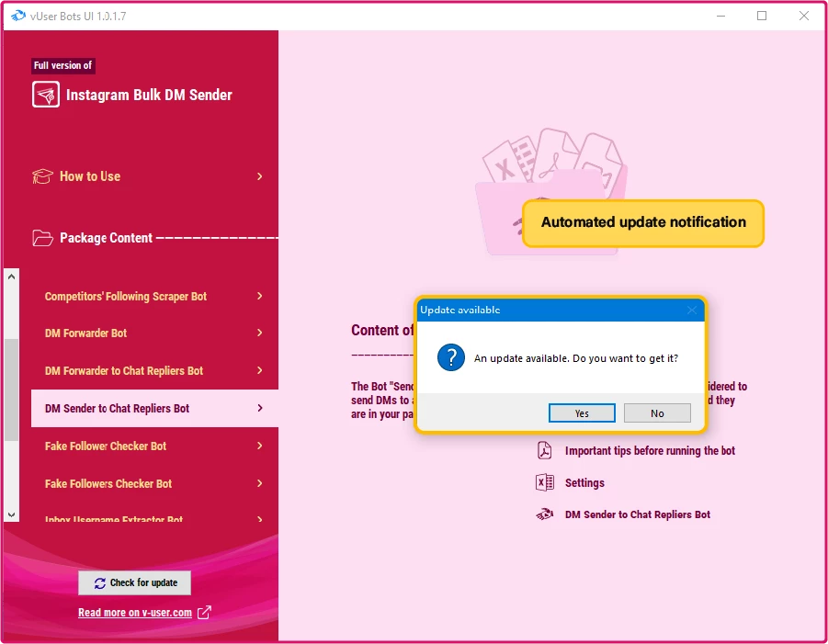828x644 pixels.
Task: Click Yes to get the update
Action: tap(582, 413)
